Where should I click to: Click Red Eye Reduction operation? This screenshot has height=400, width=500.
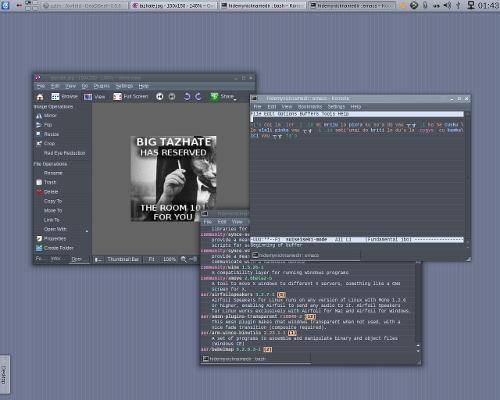[x=64, y=153]
